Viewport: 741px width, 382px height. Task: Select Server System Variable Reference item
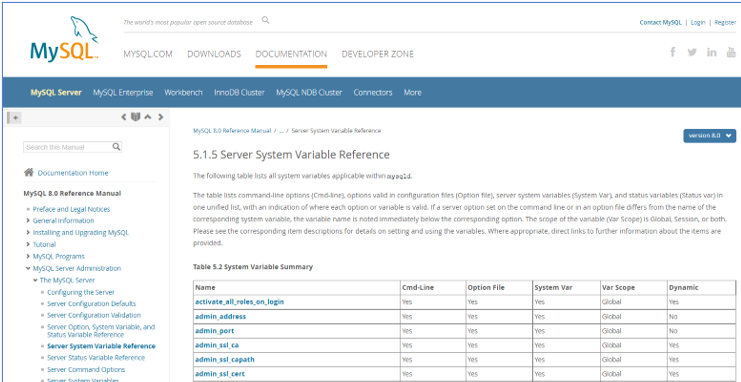101,346
